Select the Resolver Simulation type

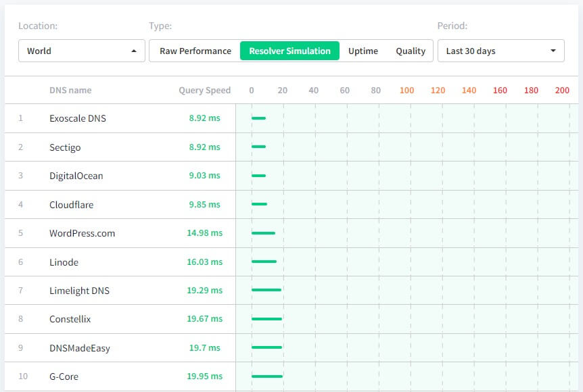289,51
